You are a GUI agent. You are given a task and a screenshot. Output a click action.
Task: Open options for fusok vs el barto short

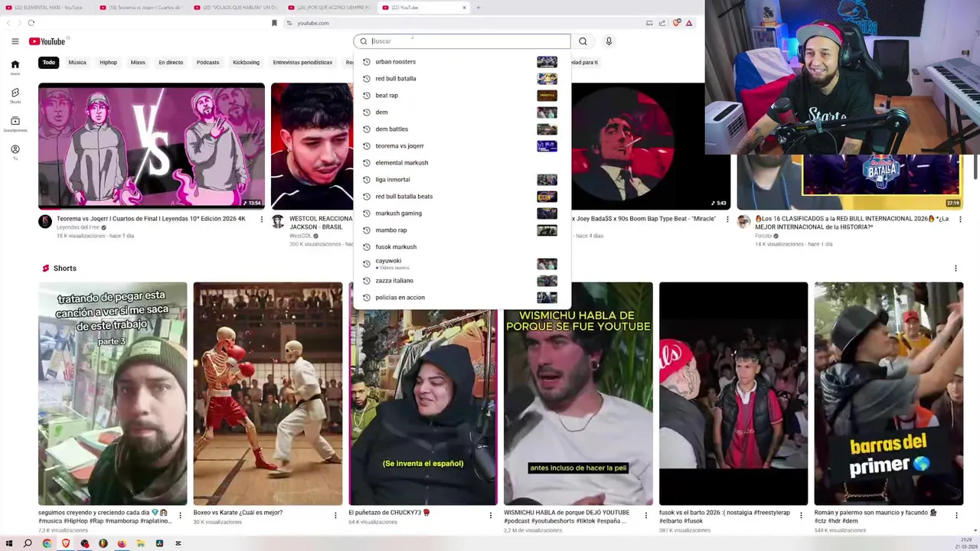point(801,516)
